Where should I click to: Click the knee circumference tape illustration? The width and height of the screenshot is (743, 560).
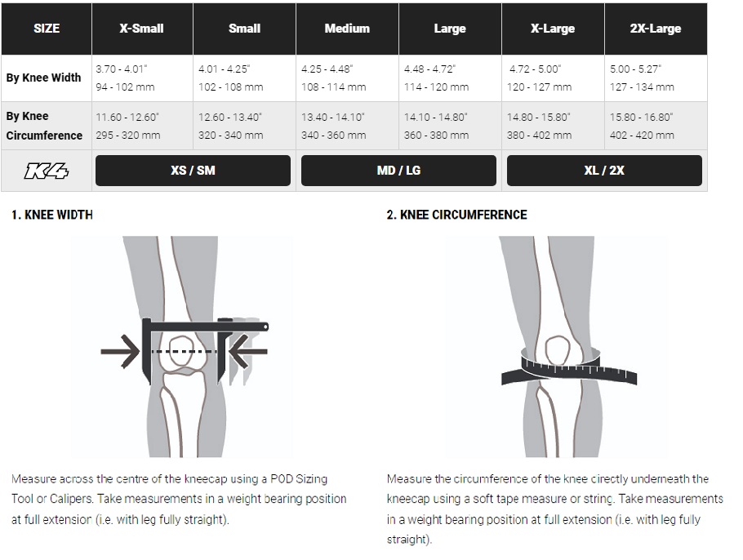tap(569, 347)
